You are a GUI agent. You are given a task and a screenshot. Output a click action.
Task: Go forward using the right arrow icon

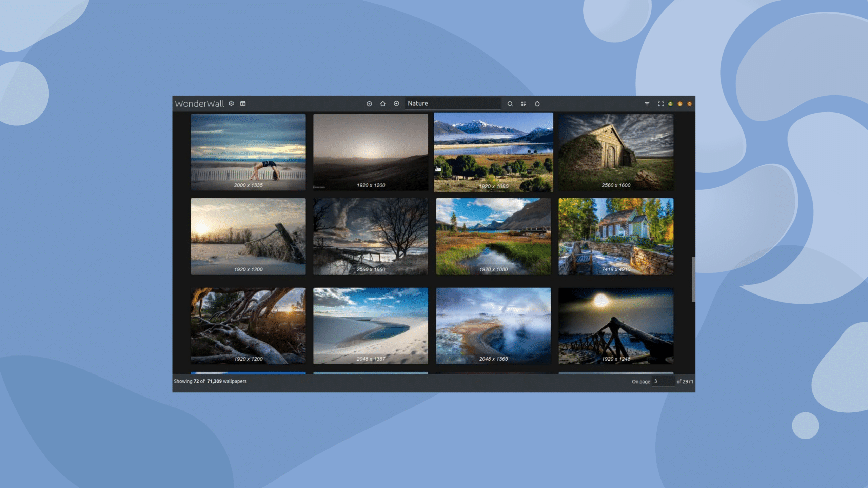396,104
